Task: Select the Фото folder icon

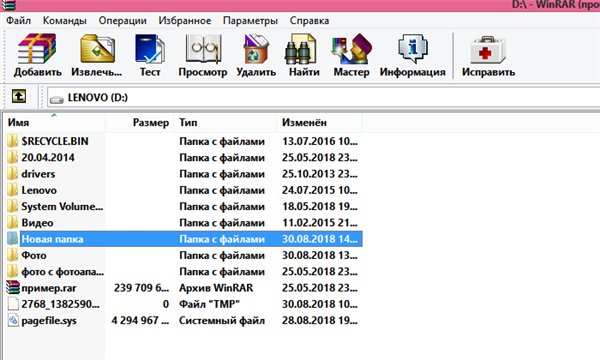Action: (x=12, y=255)
